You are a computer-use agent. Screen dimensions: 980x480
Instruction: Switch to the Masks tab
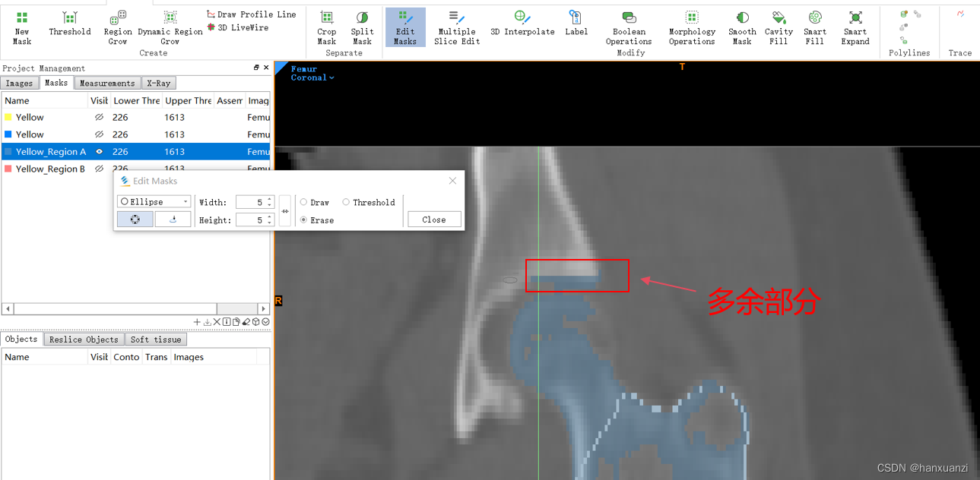56,83
